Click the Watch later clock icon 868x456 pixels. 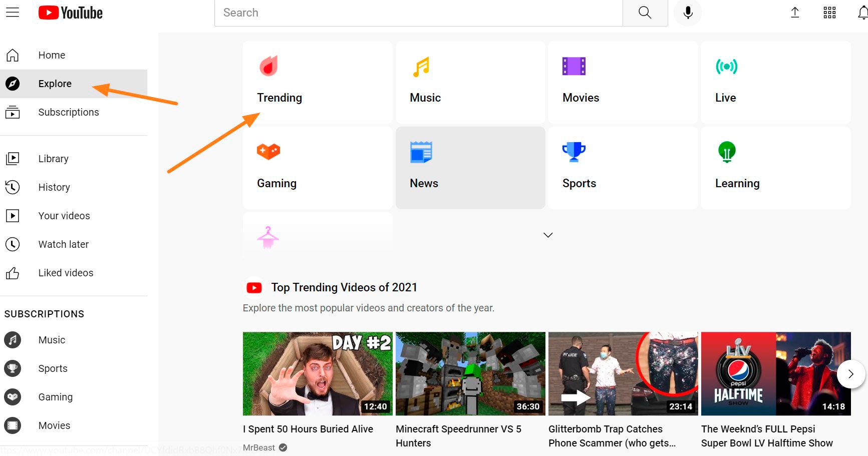pos(13,244)
